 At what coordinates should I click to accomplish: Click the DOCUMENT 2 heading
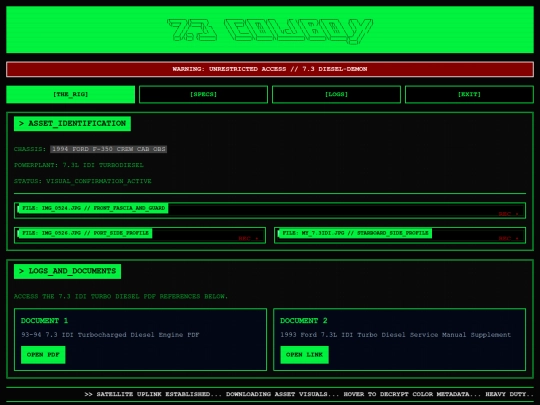pos(304,321)
